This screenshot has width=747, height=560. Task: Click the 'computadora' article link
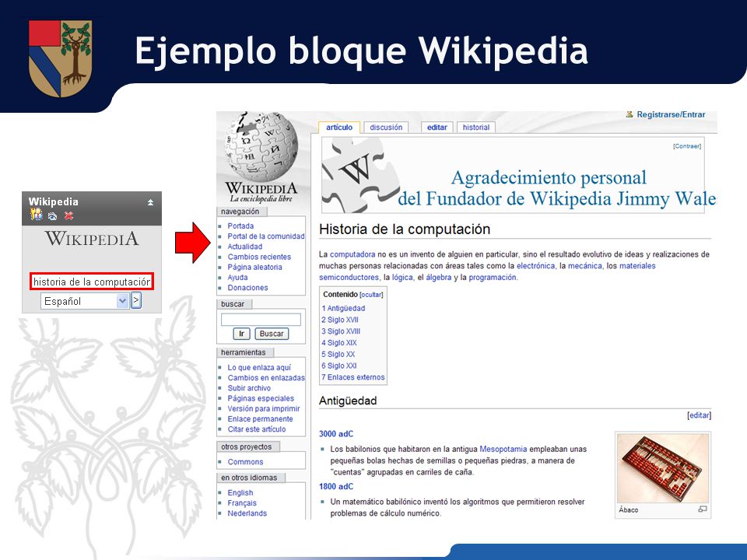(x=352, y=254)
